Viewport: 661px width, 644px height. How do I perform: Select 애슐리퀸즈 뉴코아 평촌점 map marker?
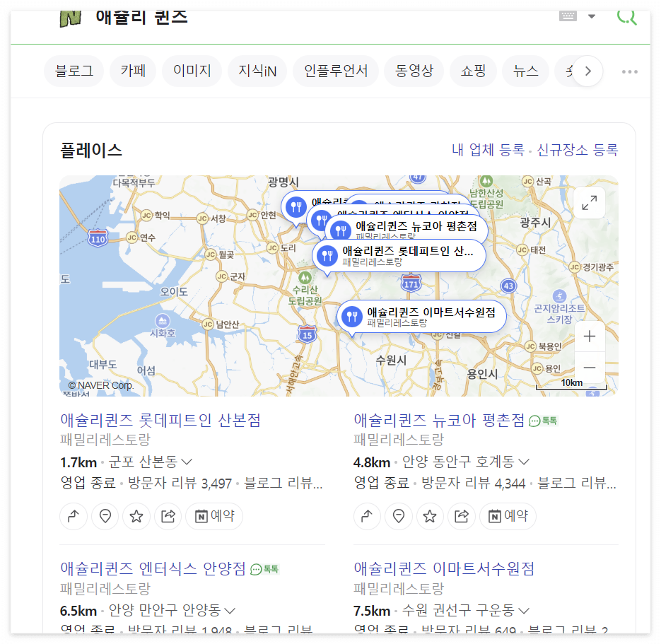point(406,228)
